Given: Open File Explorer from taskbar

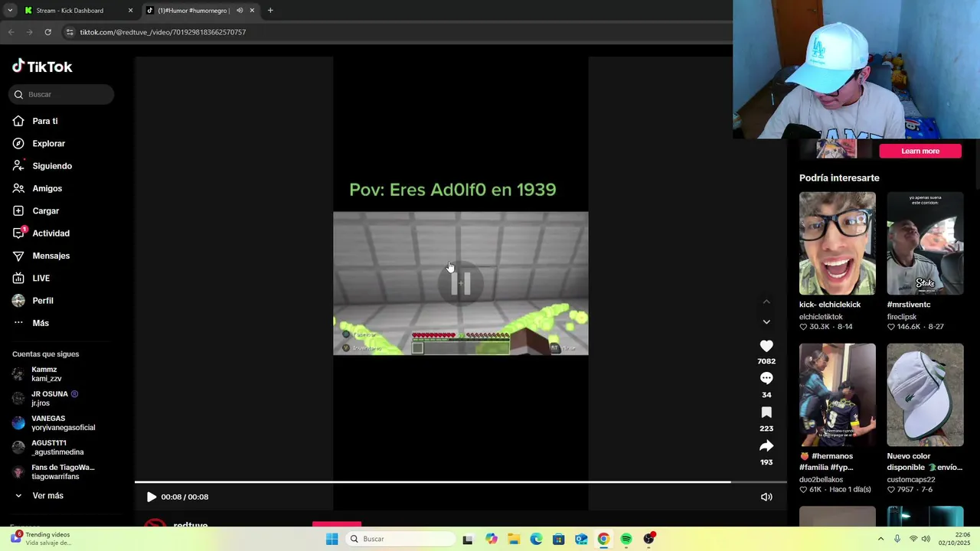Looking at the screenshot, I should (x=514, y=539).
